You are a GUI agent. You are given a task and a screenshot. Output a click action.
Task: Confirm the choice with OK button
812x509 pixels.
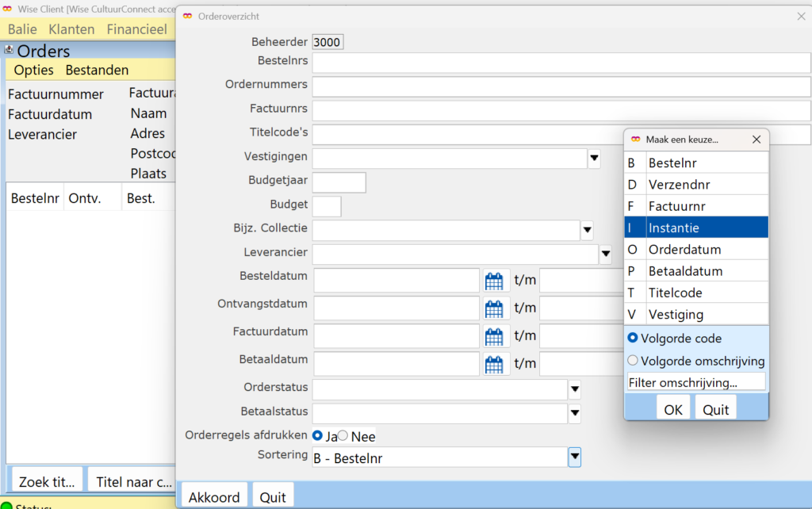(x=672, y=409)
